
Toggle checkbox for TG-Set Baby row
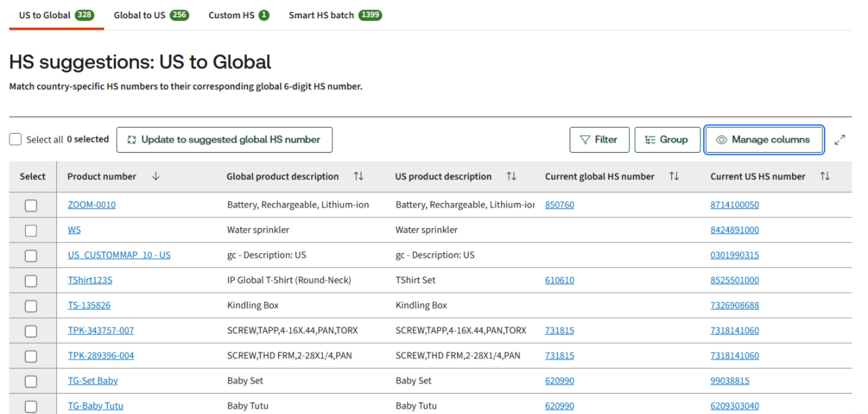pyautogui.click(x=31, y=381)
